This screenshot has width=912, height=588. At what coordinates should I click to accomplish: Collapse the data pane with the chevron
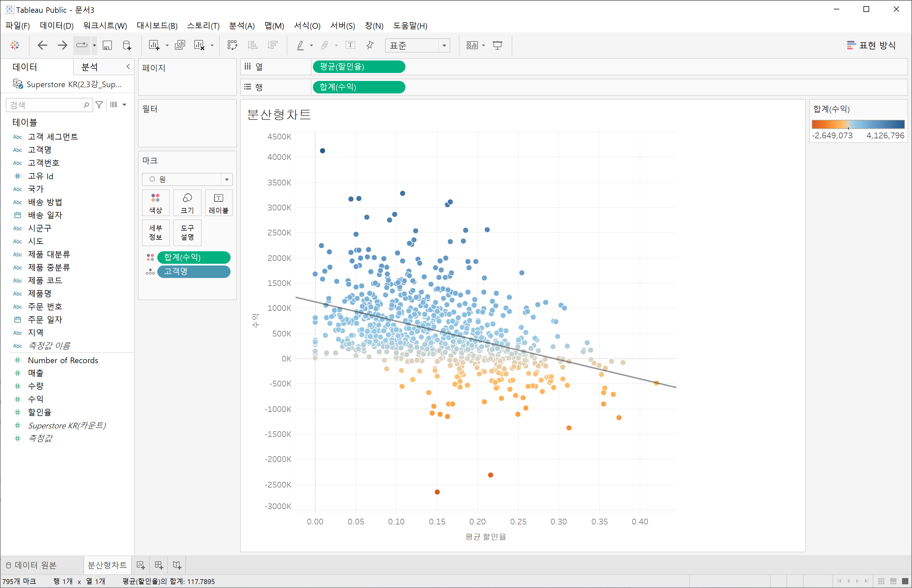pos(128,66)
